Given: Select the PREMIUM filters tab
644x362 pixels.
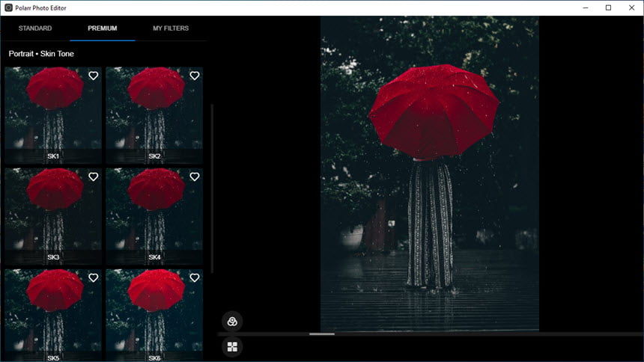Looking at the screenshot, I should [x=103, y=28].
